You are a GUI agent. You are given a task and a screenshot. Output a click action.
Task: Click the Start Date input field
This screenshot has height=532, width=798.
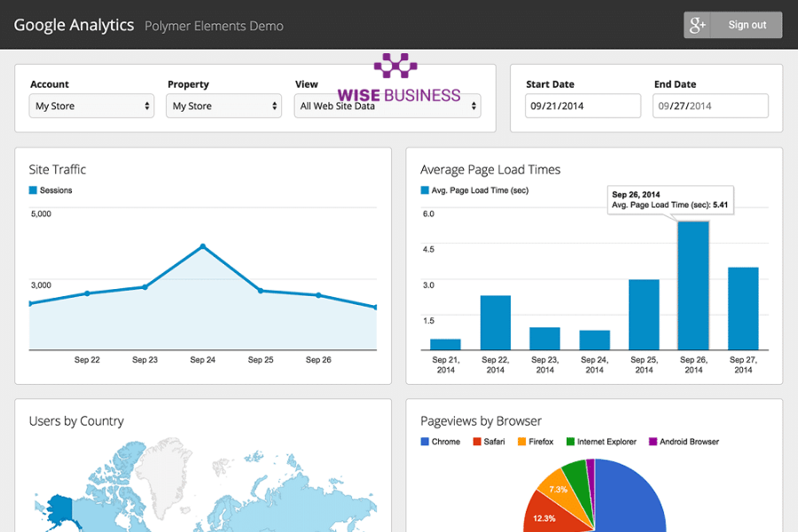tap(583, 106)
